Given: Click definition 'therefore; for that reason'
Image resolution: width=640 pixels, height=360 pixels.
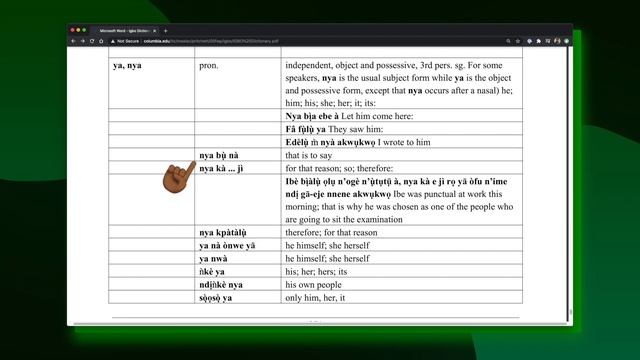Looking at the screenshot, I should point(331,232).
